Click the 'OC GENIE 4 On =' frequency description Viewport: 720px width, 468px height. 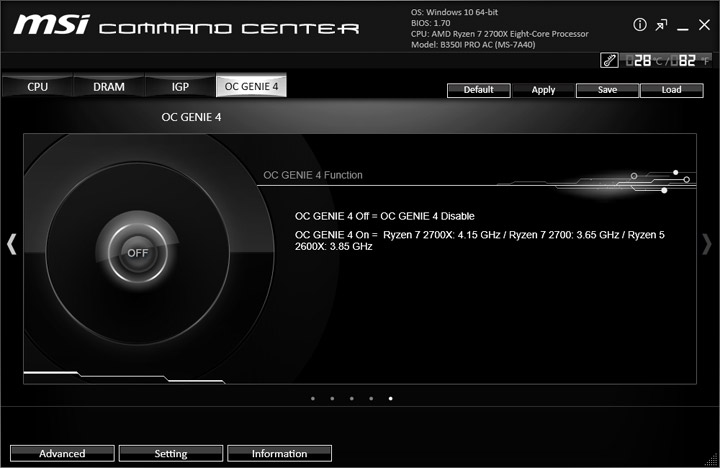click(x=479, y=240)
